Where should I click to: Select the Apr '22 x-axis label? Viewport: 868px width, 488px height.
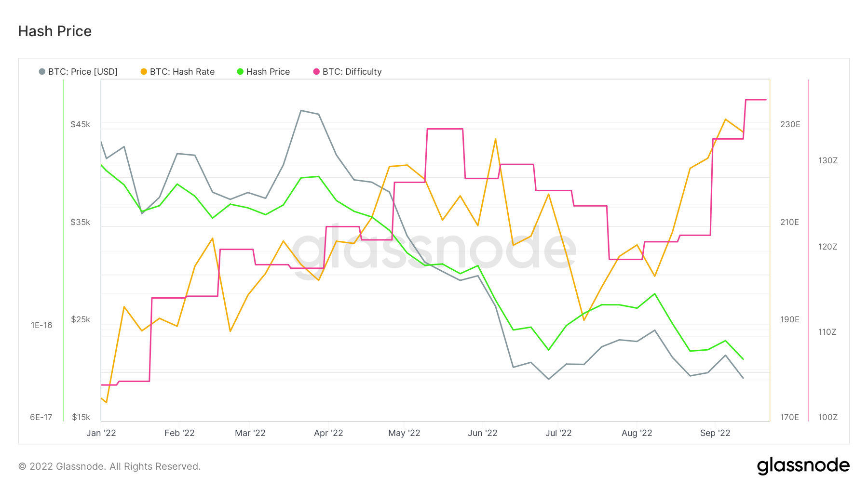coord(328,433)
